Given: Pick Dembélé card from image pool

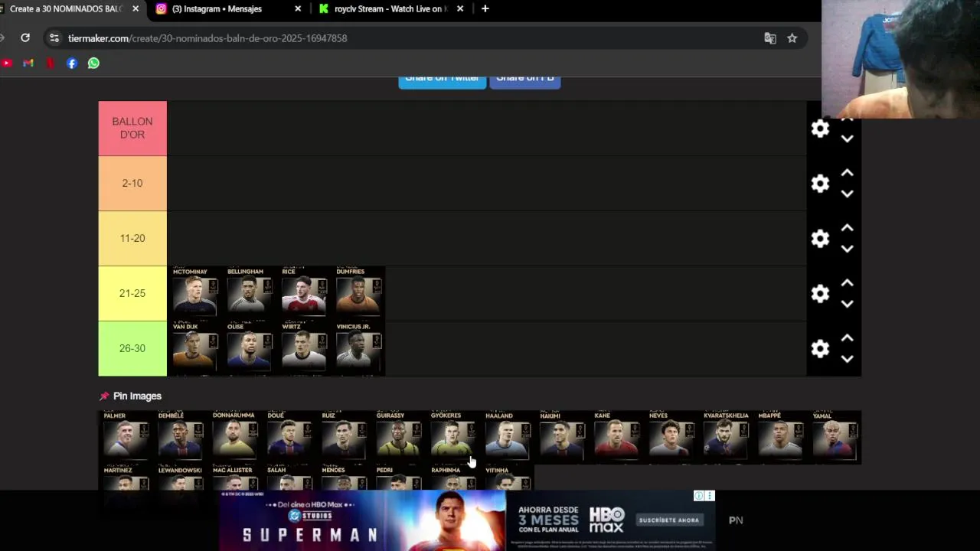Looking at the screenshot, I should (180, 437).
